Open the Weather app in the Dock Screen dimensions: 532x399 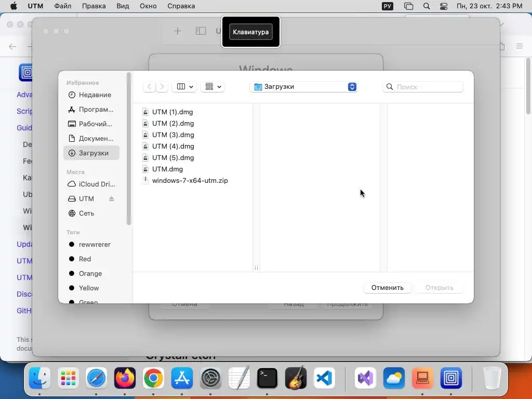pyautogui.click(x=394, y=378)
